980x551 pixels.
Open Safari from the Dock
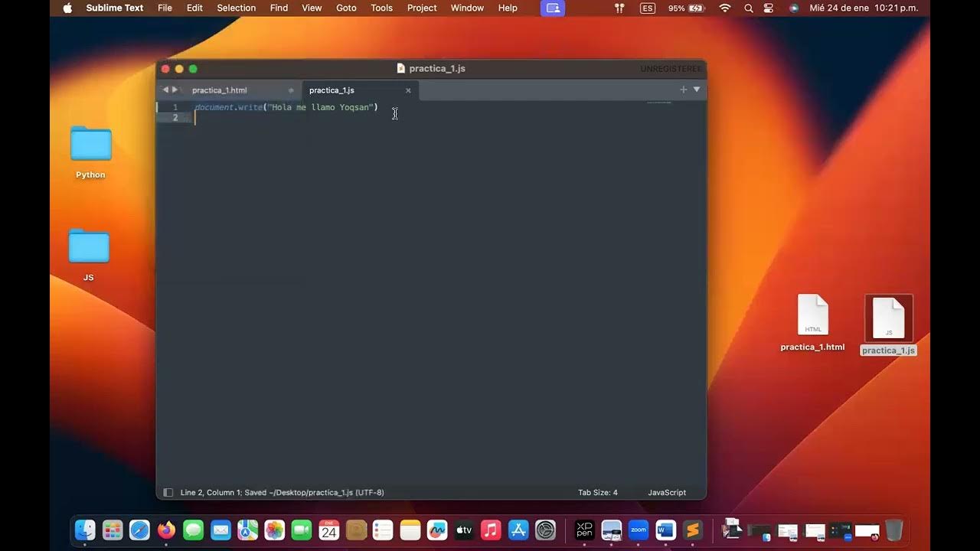click(x=139, y=530)
